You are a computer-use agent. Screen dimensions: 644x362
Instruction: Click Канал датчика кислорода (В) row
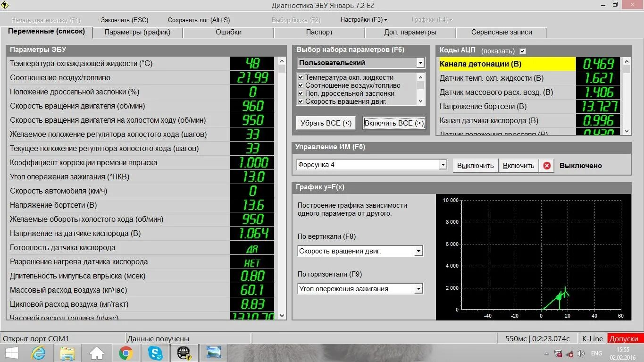pyautogui.click(x=529, y=120)
